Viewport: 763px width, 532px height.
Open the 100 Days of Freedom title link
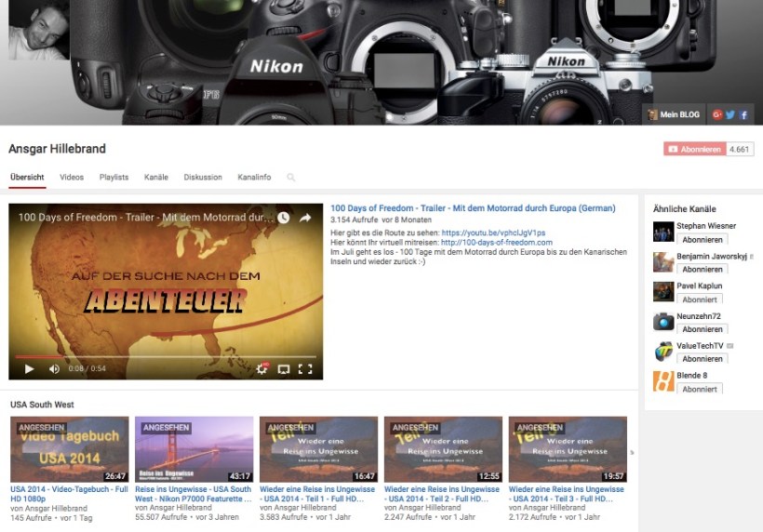tap(473, 208)
